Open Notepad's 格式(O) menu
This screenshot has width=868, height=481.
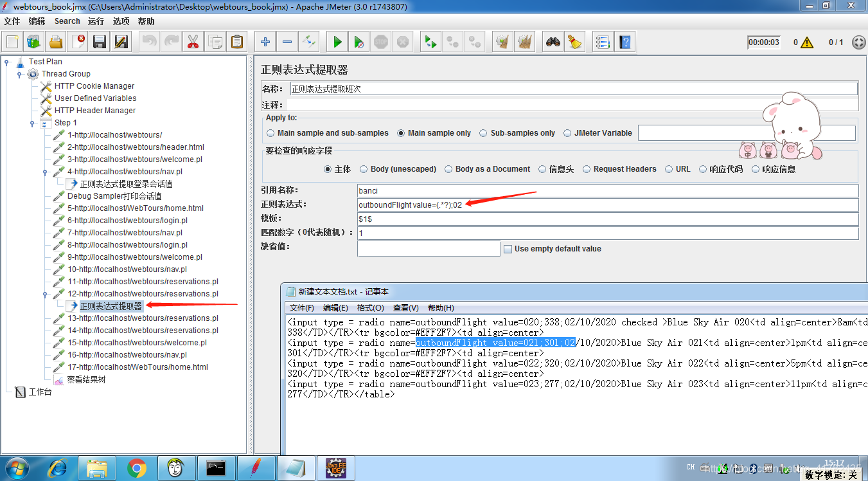(371, 308)
